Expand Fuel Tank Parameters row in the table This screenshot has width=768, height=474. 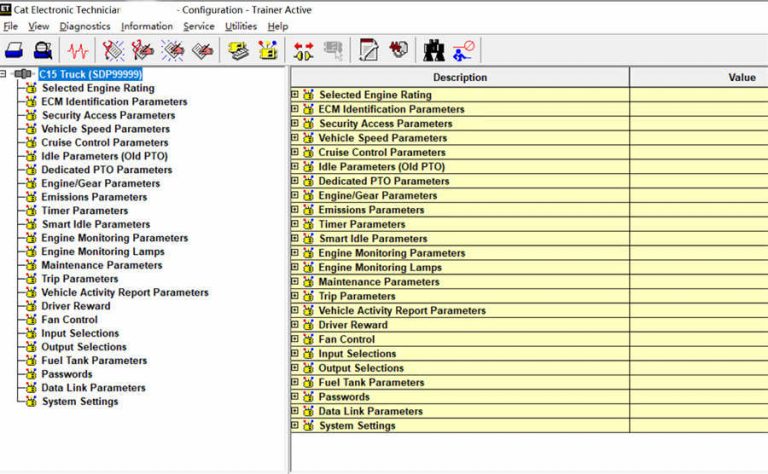(295, 383)
